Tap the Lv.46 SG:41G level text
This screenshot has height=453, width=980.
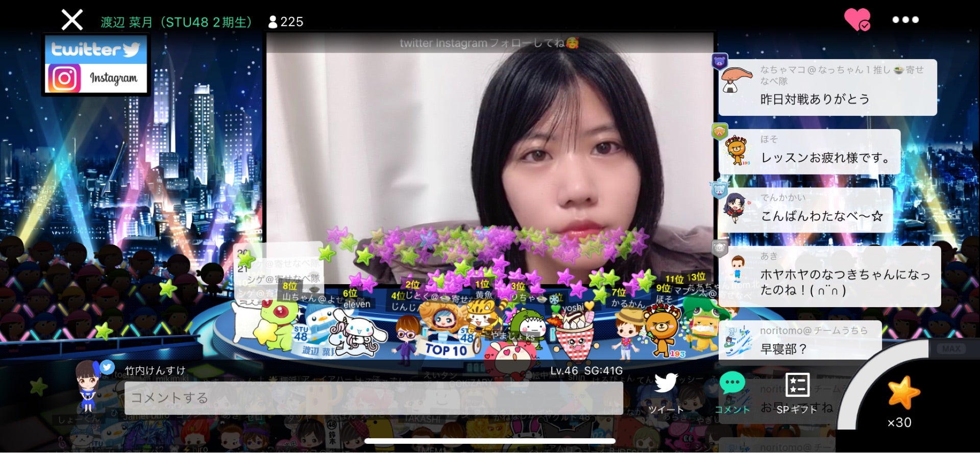(586, 371)
